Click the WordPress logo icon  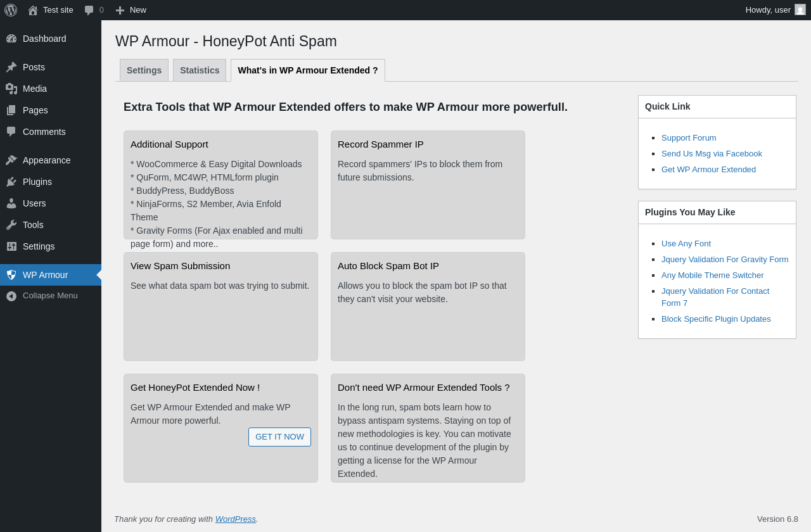coord(11,10)
